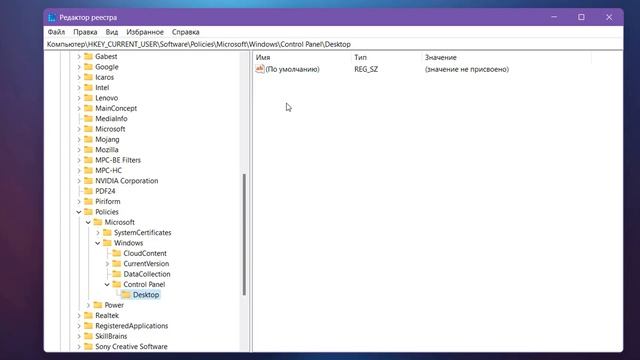The height and width of the screenshot is (360, 640).
Task: Click the string value icon for (По умолчанию)
Action: 260,69
